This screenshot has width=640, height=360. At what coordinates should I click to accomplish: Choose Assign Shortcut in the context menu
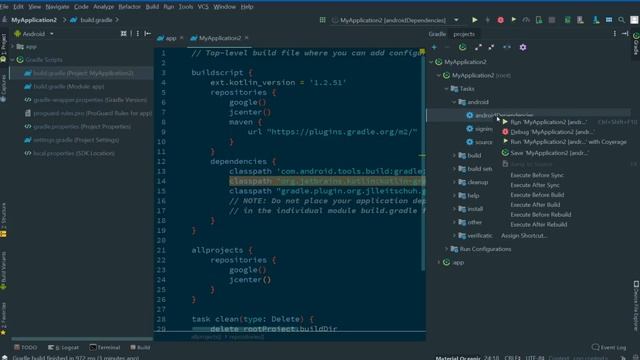[x=524, y=236]
